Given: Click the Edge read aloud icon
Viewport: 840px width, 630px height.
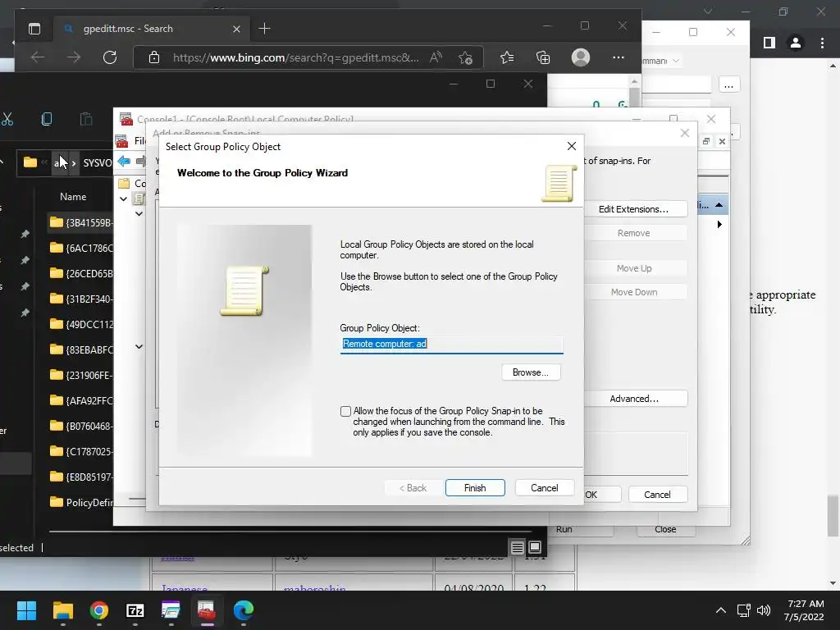Looking at the screenshot, I should (x=436, y=57).
